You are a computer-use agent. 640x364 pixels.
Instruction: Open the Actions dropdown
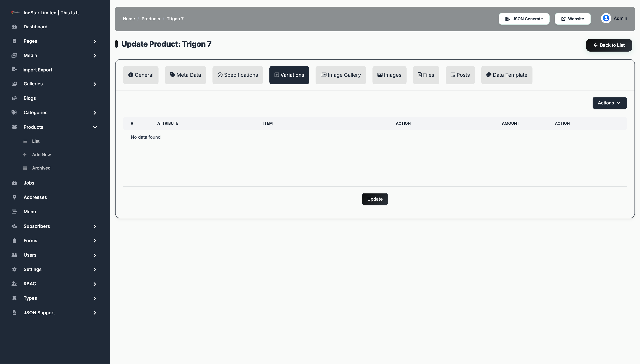(610, 103)
